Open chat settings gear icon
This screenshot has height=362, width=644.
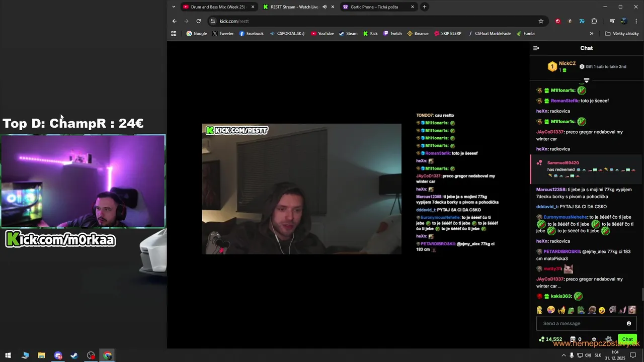594,339
